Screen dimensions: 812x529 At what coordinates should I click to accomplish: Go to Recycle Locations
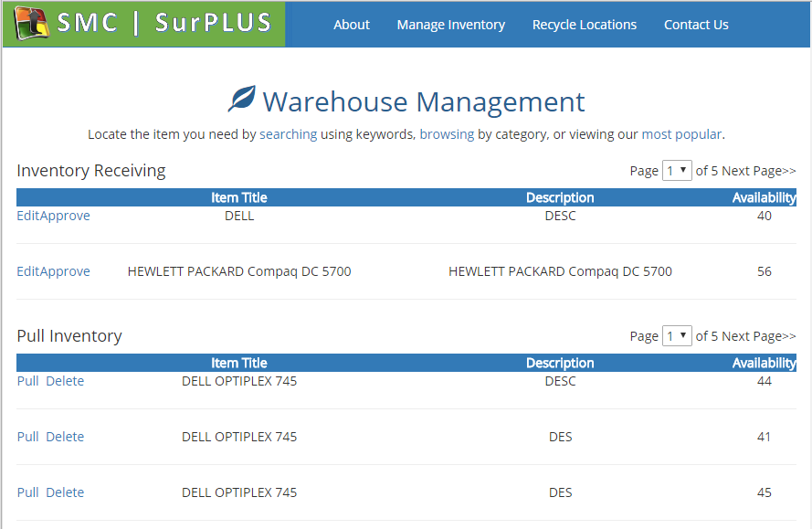[x=585, y=25]
